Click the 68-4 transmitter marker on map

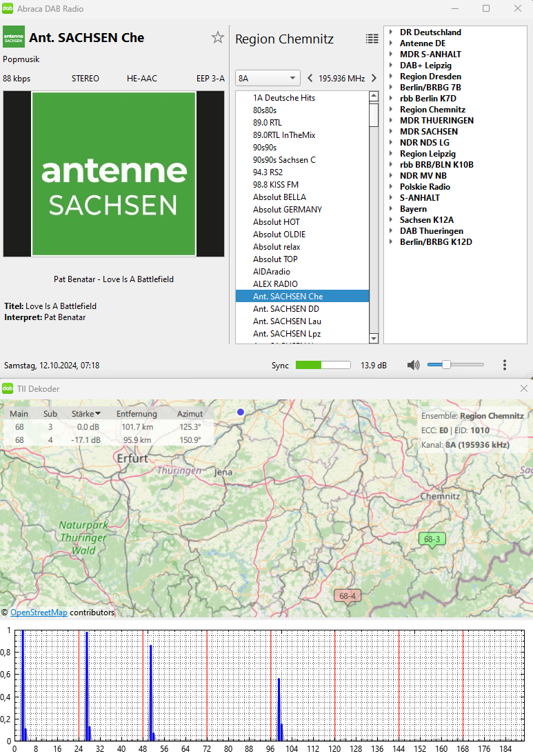coord(348,597)
